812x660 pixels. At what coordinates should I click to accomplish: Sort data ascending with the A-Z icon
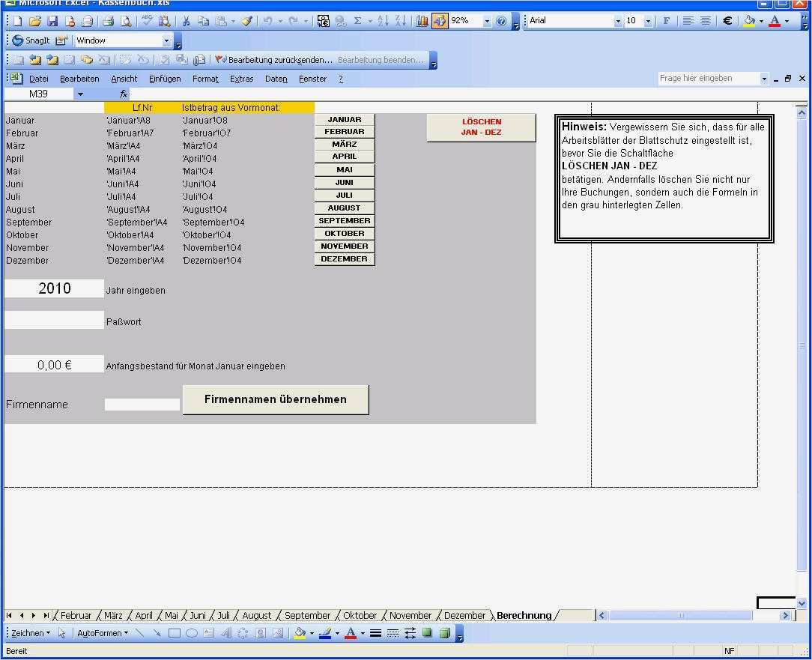tap(383, 20)
